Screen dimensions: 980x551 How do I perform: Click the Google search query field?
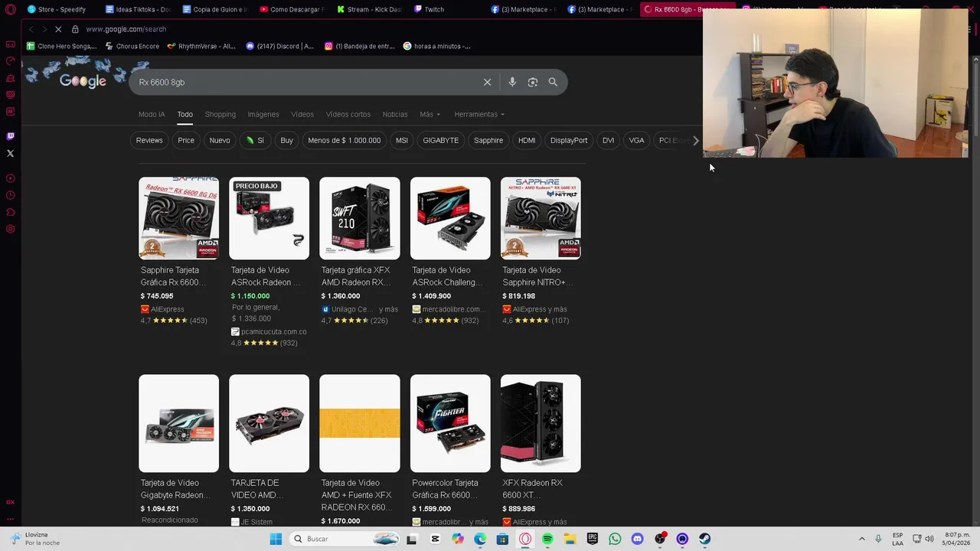click(x=306, y=82)
